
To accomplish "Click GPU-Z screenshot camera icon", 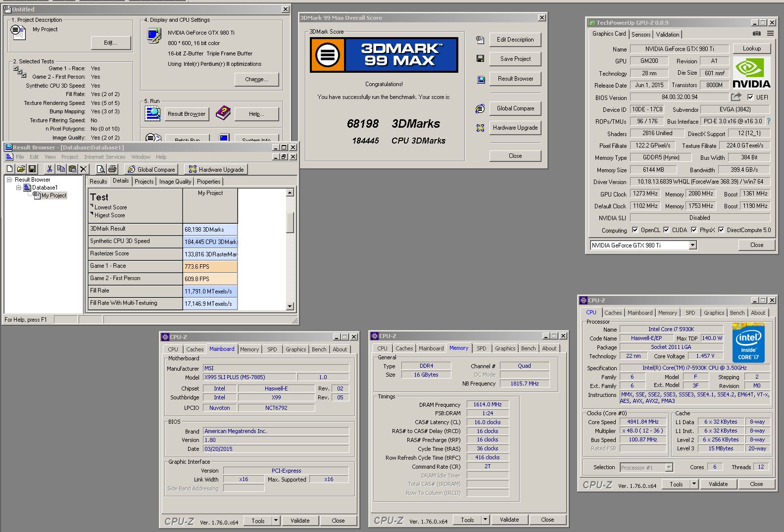I will click(757, 33).
